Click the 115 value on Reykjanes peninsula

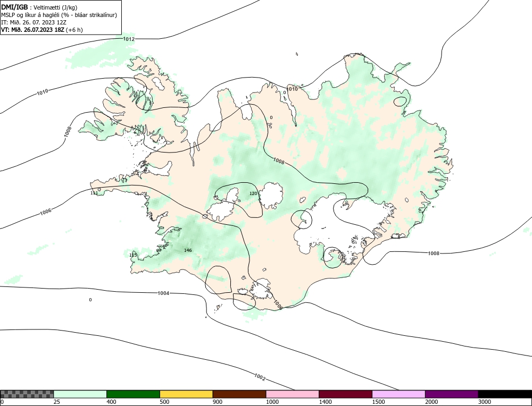pos(133,255)
